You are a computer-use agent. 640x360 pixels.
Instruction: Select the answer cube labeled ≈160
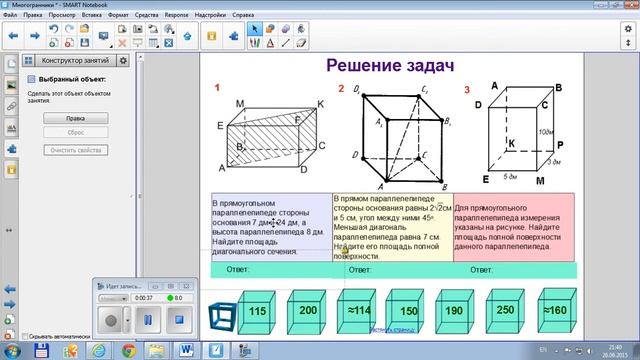[x=557, y=310]
